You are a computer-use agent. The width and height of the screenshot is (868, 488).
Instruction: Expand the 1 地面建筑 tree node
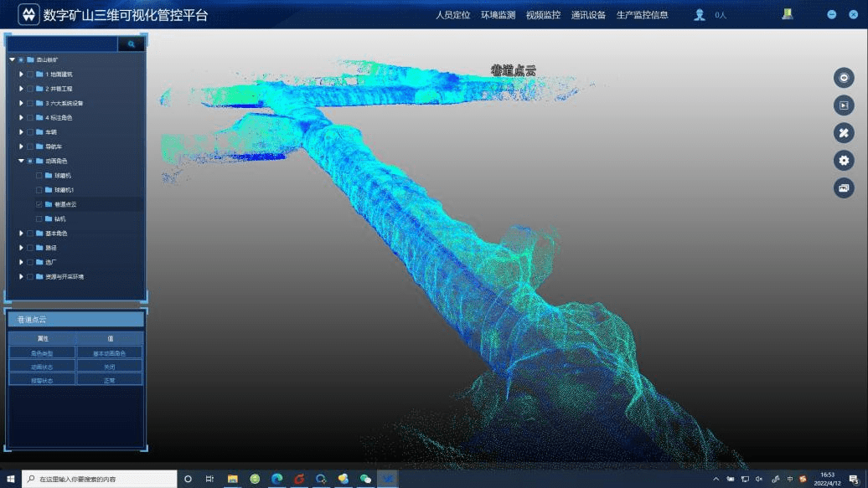pyautogui.click(x=21, y=74)
